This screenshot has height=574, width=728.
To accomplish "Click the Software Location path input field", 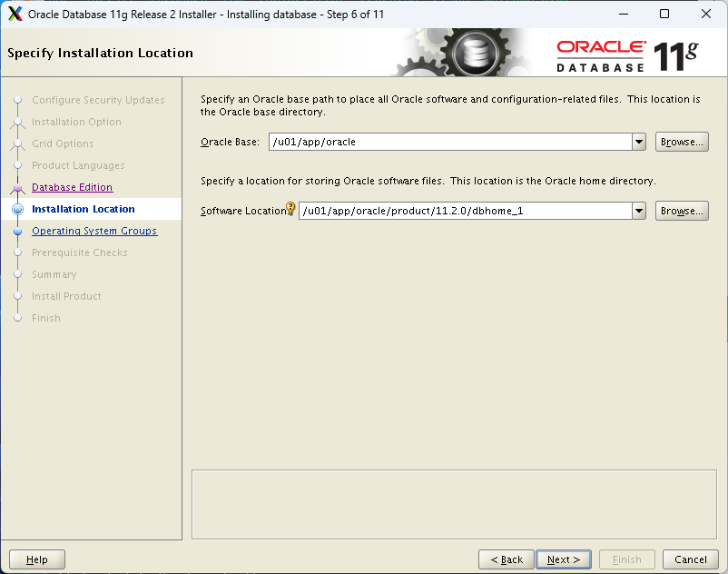I will click(x=466, y=211).
